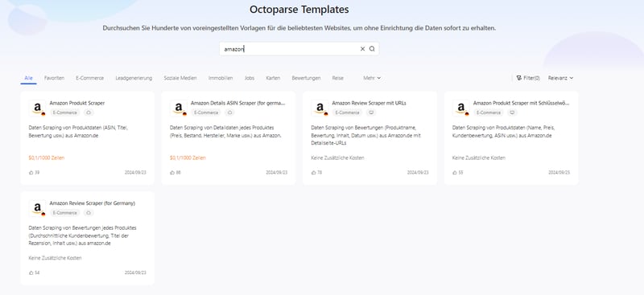Click the Amazon logo on Amazon Produkt Scraper mit Schlüsselwö... card
The image size is (644, 295).
pyautogui.click(x=461, y=108)
